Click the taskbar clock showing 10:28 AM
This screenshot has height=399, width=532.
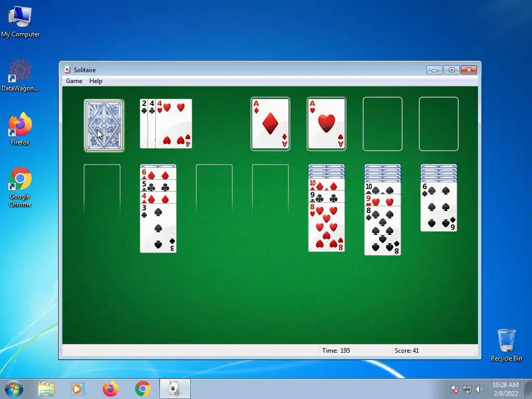tap(506, 389)
